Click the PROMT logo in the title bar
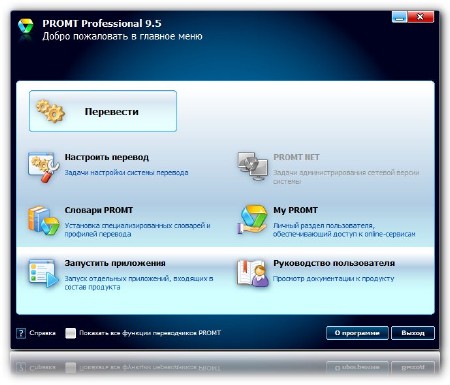This screenshot has height=385, width=450. pos(26,27)
